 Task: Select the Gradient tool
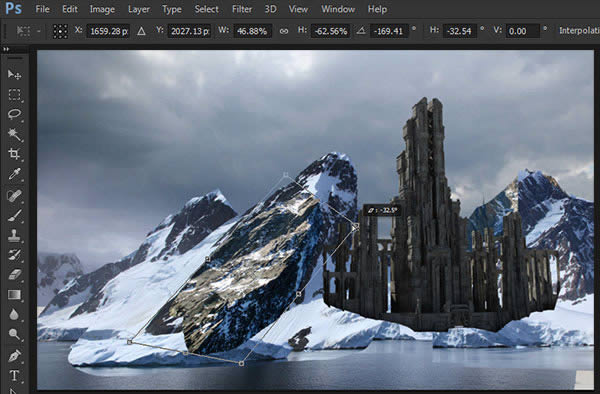point(14,295)
